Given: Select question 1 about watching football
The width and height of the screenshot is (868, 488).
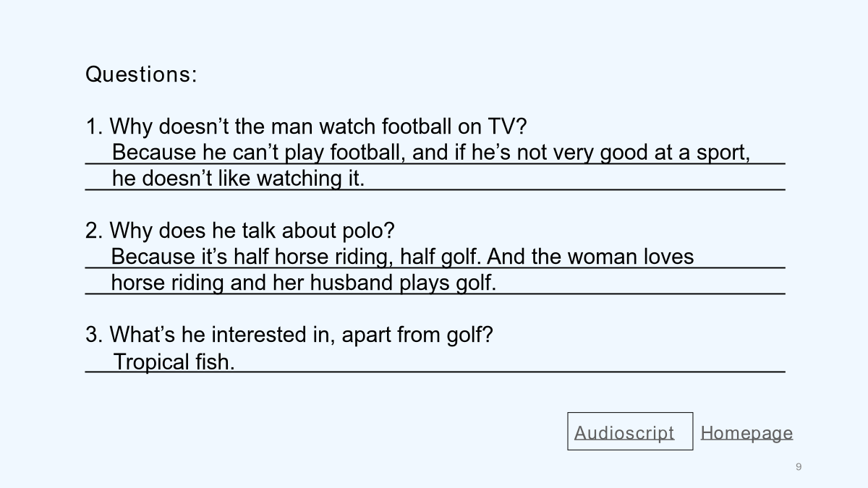Looking at the screenshot, I should (x=306, y=127).
